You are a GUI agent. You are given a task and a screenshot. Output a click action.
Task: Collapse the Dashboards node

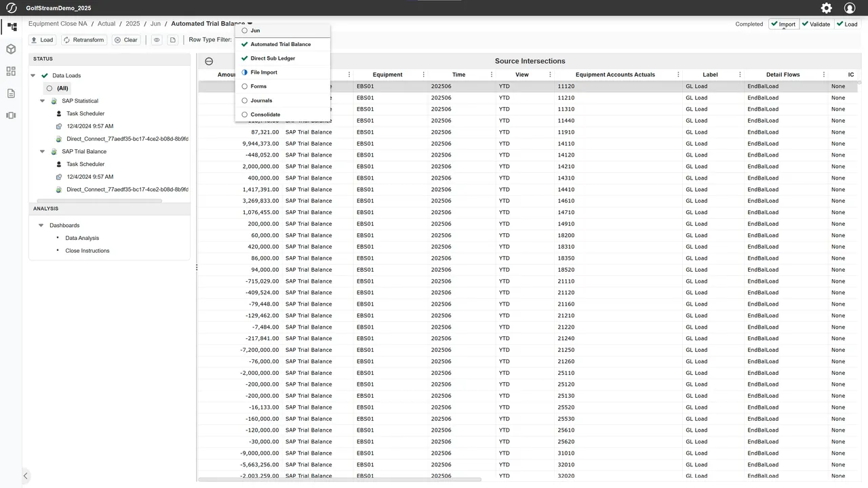pyautogui.click(x=41, y=226)
